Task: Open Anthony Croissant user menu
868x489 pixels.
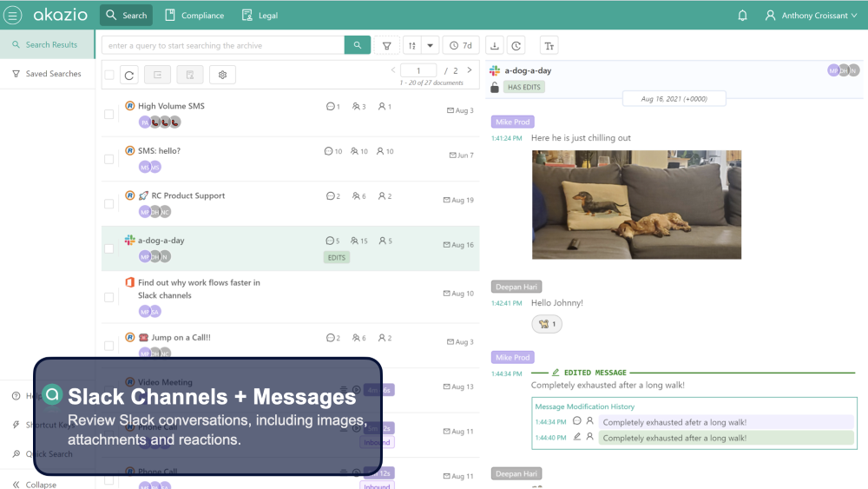Action: click(x=812, y=16)
